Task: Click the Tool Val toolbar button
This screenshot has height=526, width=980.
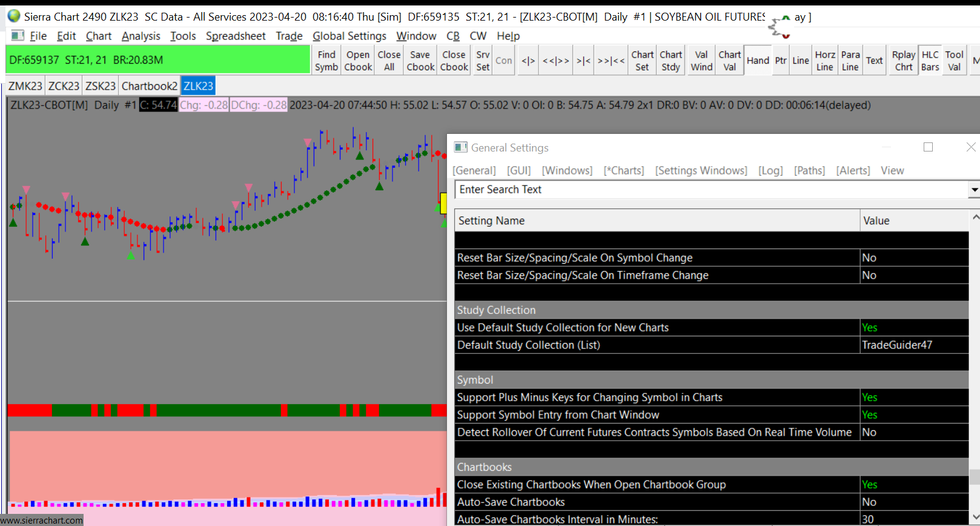Action: tap(954, 61)
